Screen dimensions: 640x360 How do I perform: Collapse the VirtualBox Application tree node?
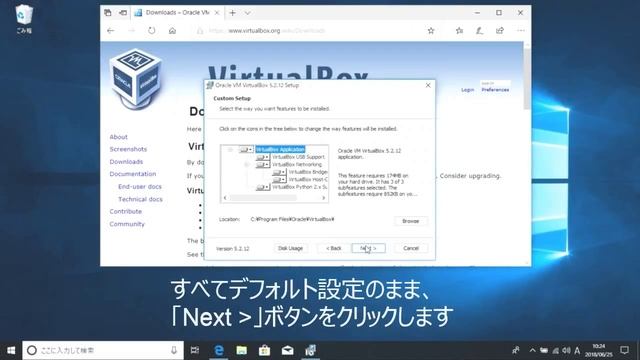(x=230, y=150)
